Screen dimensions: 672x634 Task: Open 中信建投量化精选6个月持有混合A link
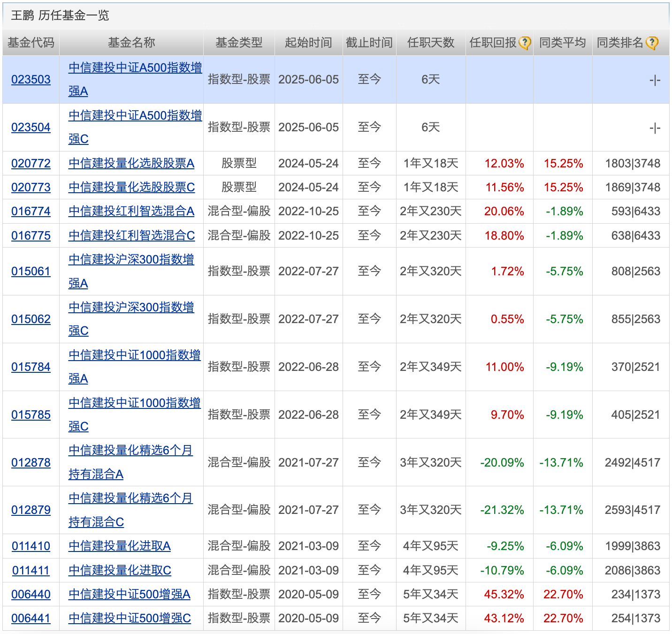(130, 451)
